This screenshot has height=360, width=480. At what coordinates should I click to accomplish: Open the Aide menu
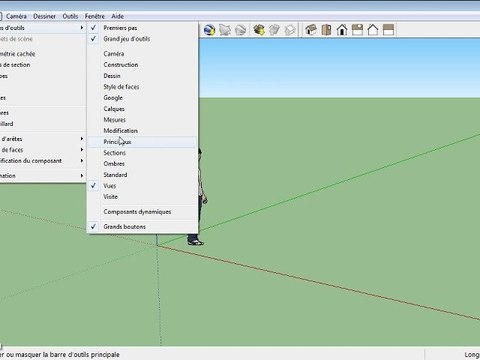tap(118, 16)
